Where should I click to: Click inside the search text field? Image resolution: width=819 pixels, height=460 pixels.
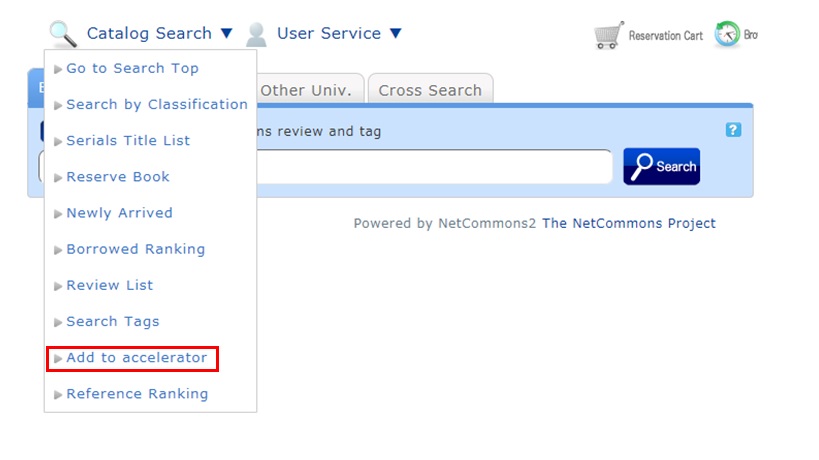[432, 167]
